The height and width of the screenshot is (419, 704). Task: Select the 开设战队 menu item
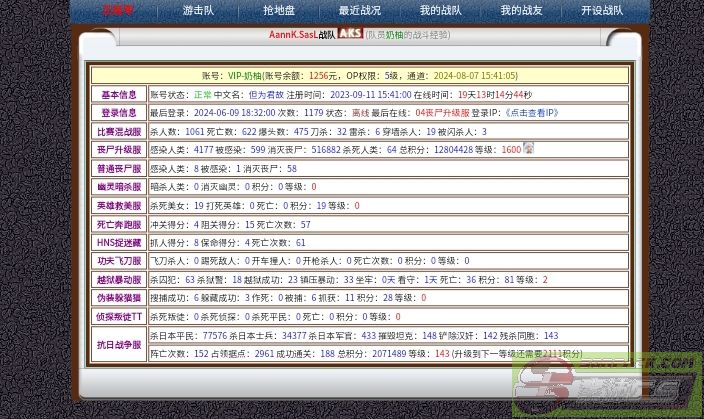click(601, 11)
